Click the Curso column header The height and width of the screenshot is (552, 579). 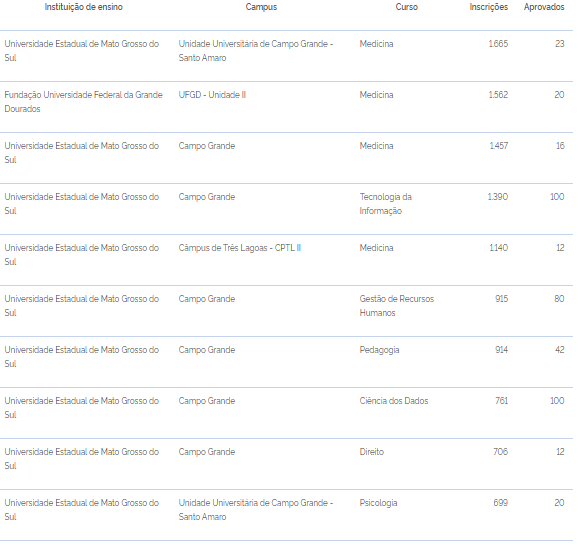[x=407, y=7]
